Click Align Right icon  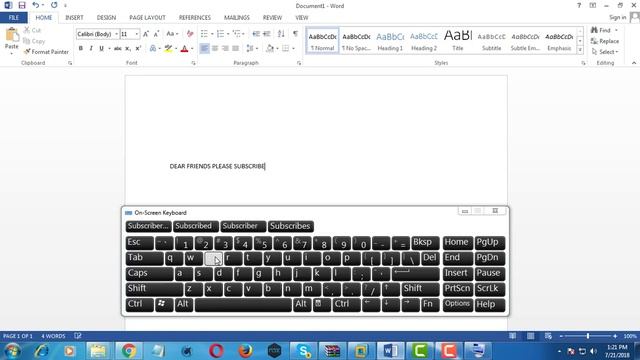coord(225,49)
